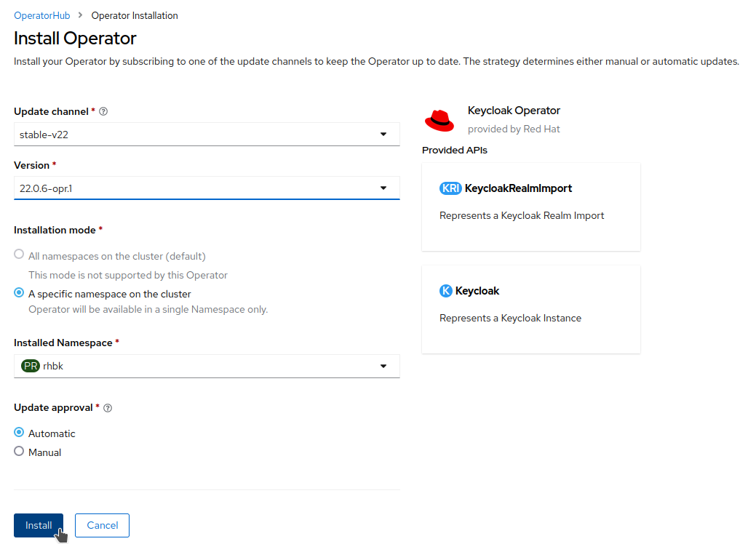Select the All namespaces on cluster option
This screenshot has width=756, height=544.
click(20, 255)
